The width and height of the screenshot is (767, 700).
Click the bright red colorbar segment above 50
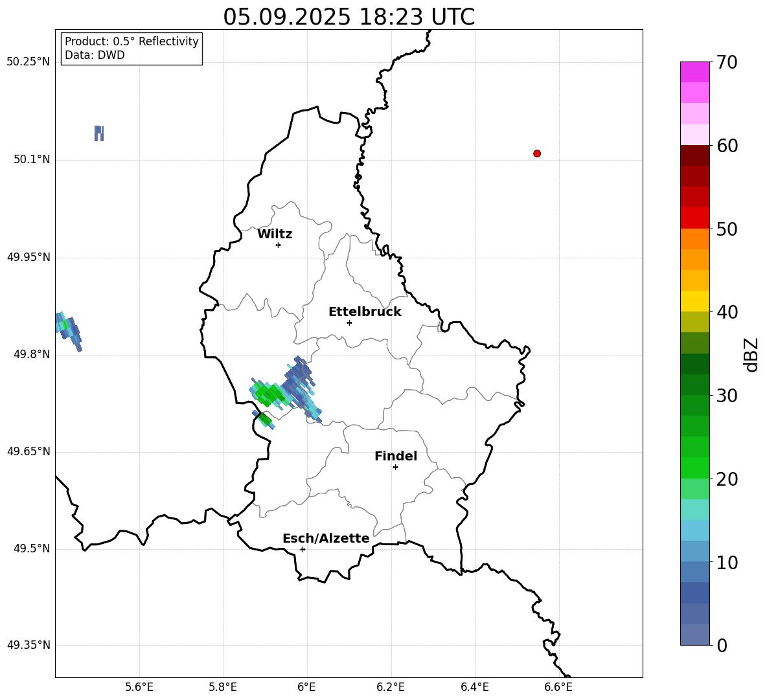(x=694, y=218)
